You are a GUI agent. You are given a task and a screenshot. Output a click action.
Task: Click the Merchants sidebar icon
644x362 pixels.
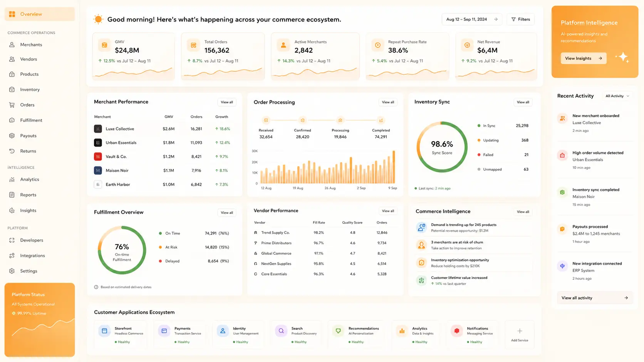coord(12,45)
